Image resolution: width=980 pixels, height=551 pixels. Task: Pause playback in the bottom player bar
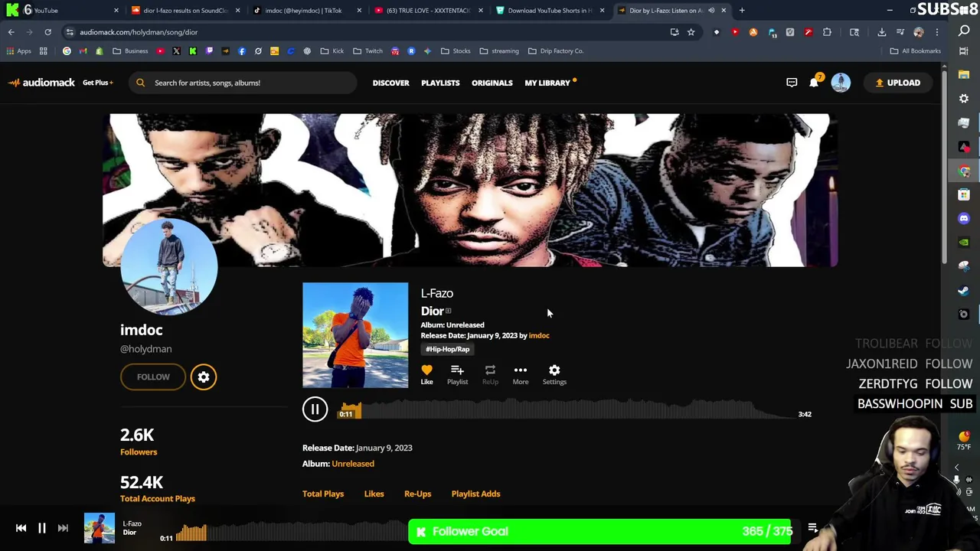[x=42, y=528]
